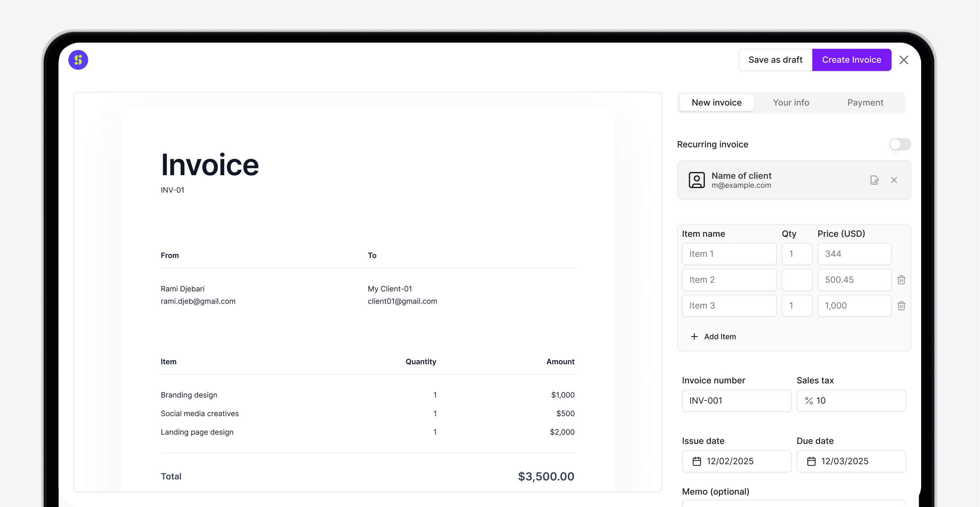The image size is (980, 507).
Task: Delete Item 2 row with trash icon
Action: pyautogui.click(x=901, y=280)
